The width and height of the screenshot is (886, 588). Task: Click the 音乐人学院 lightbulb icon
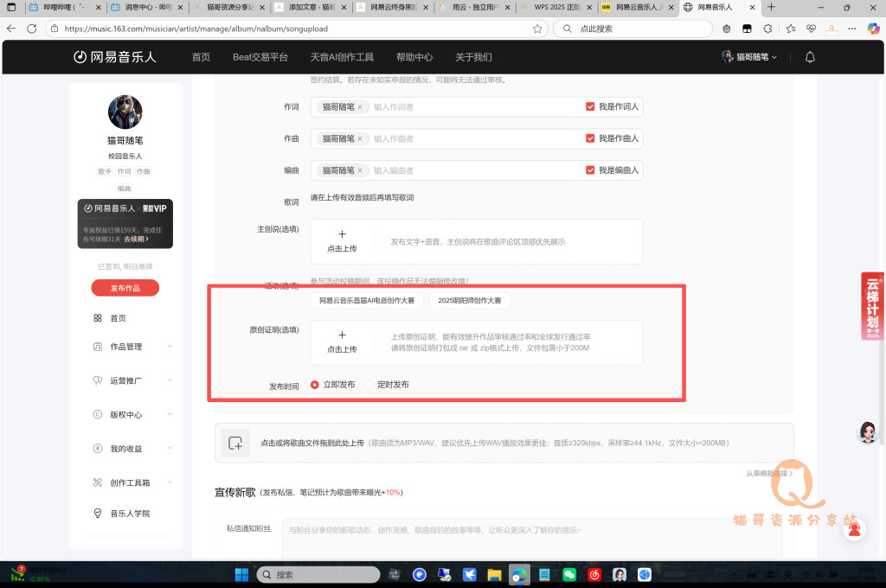97,513
